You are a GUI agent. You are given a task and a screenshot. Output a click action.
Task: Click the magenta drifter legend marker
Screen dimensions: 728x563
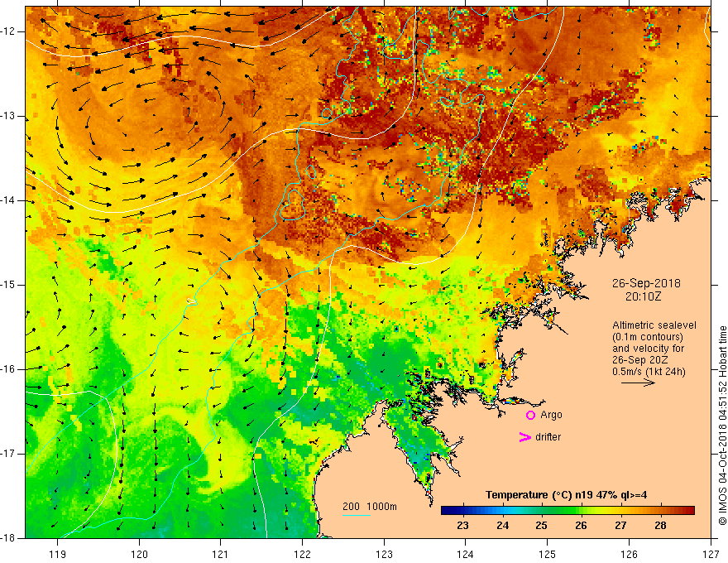524,437
